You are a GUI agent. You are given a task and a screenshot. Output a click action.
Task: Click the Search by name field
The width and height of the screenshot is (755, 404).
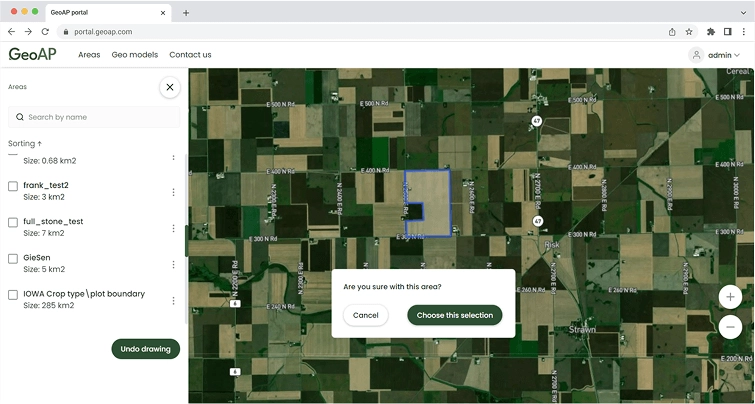point(95,117)
